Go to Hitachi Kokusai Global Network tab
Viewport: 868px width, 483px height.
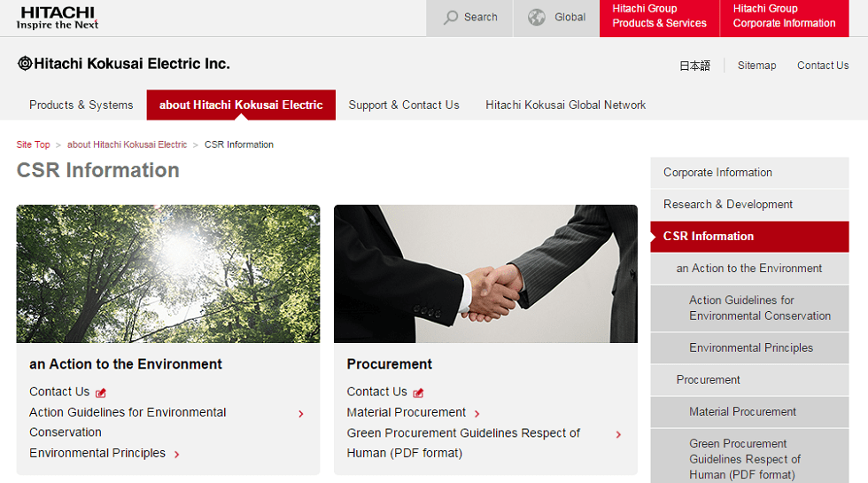[x=565, y=105]
